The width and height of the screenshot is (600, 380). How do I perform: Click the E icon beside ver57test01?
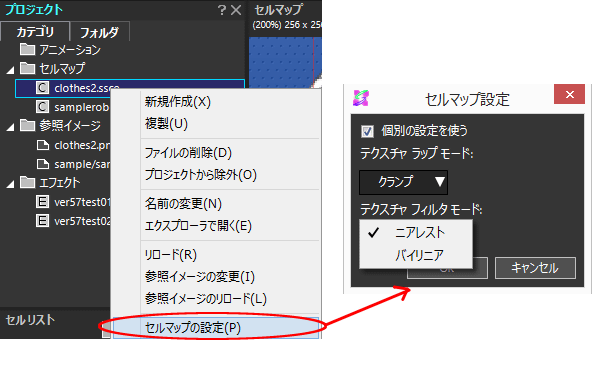42,201
